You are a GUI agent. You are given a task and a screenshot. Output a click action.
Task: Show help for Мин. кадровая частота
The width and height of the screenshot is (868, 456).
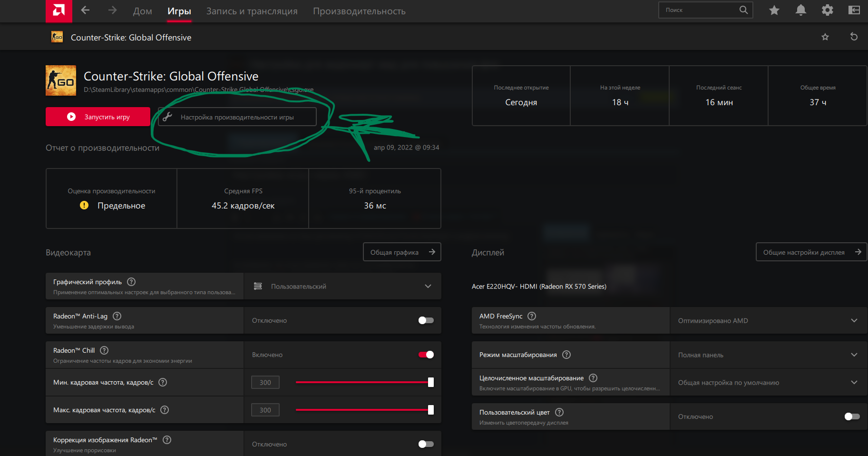pos(163,382)
